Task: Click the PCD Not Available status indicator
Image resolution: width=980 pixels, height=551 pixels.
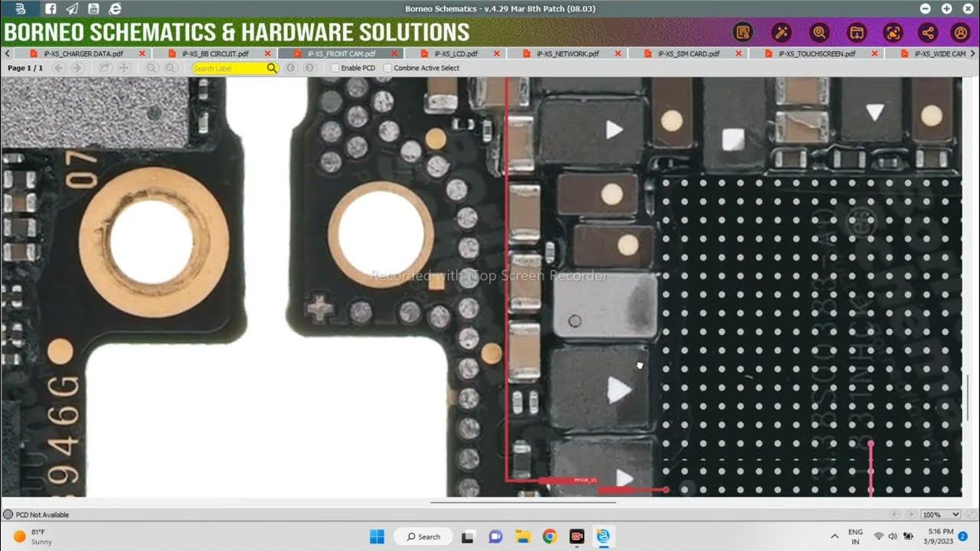Action: point(36,515)
